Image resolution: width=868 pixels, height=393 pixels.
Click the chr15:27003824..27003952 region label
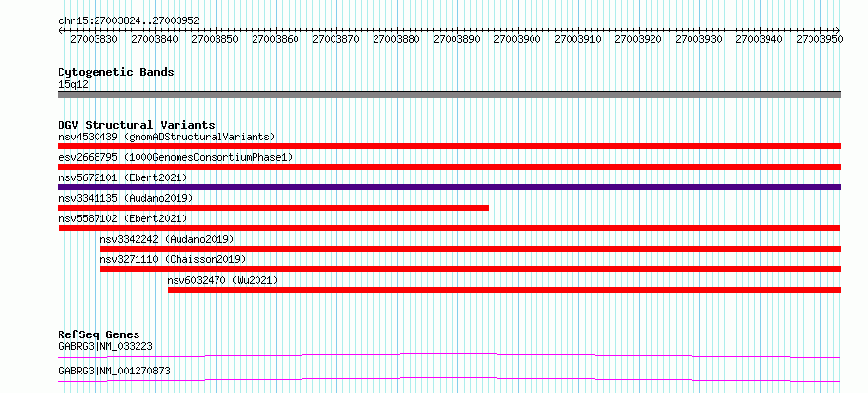tap(129, 20)
